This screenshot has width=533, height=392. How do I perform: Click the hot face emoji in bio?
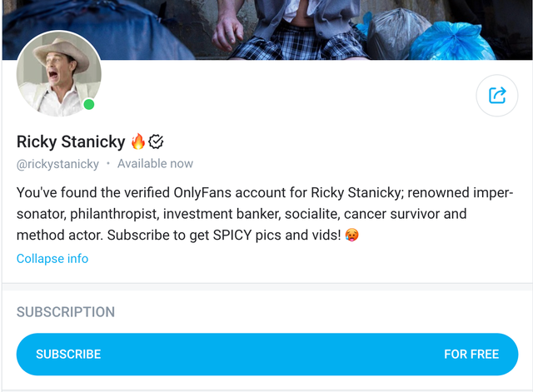click(x=351, y=236)
